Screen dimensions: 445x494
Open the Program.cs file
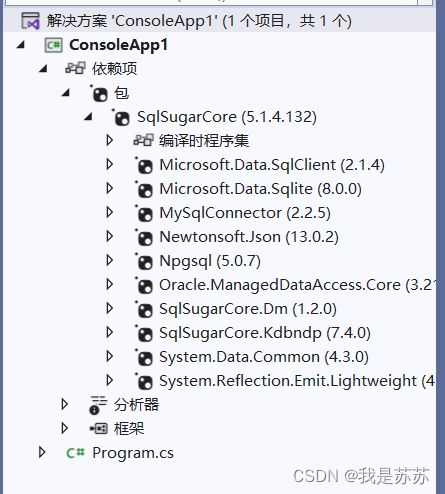[x=133, y=453]
